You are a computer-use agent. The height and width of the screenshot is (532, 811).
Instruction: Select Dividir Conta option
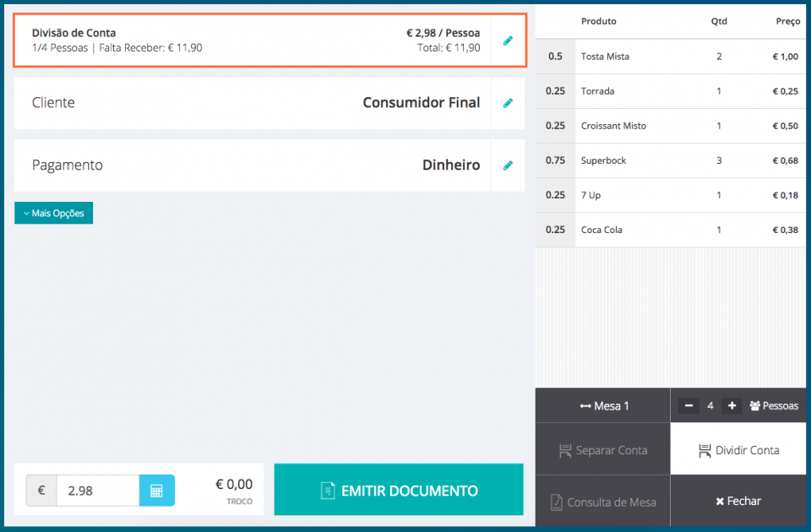(x=738, y=450)
